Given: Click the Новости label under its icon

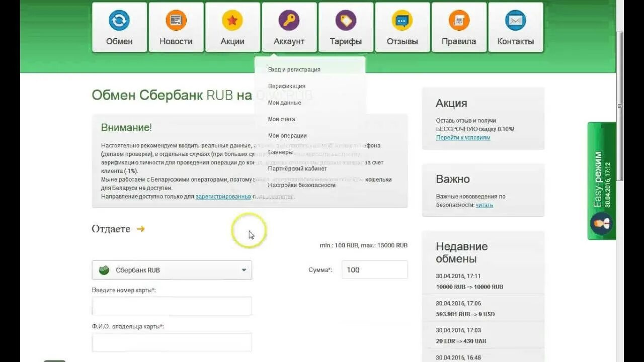Looking at the screenshot, I should pyautogui.click(x=176, y=41).
